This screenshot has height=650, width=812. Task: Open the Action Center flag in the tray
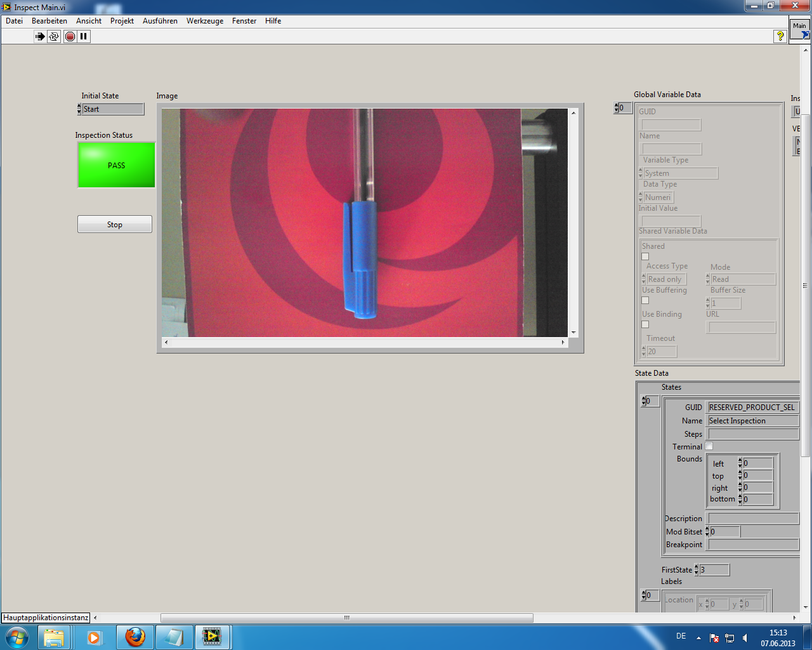(x=714, y=638)
